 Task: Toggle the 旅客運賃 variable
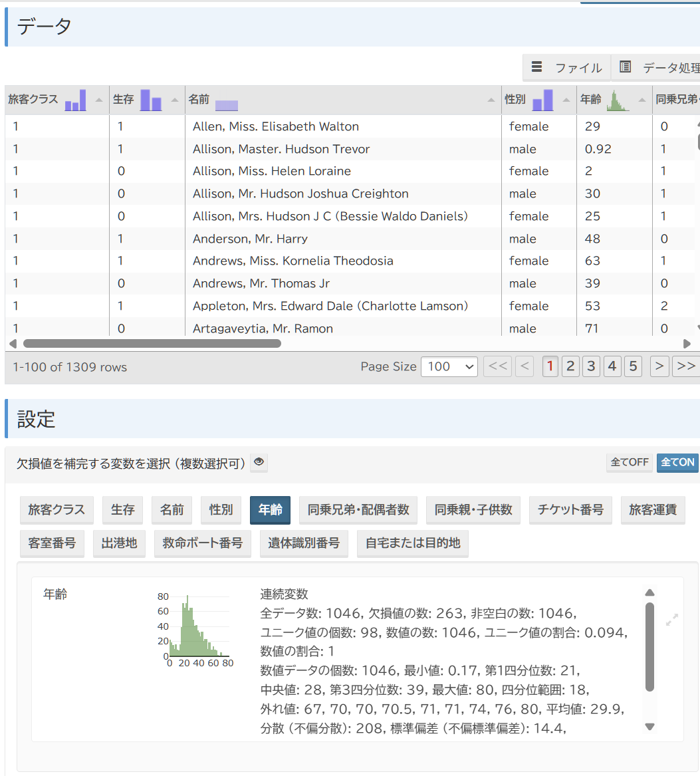pos(652,510)
